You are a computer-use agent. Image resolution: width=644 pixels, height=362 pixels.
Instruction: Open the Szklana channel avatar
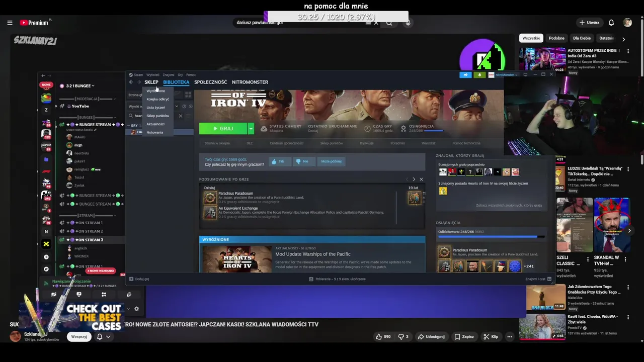(x=15, y=336)
